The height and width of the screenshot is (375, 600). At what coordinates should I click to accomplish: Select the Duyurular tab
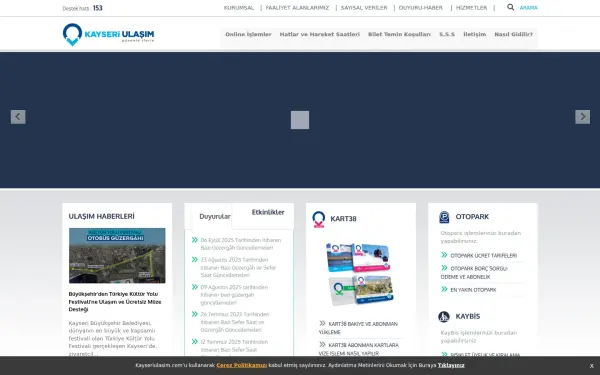tap(215, 217)
